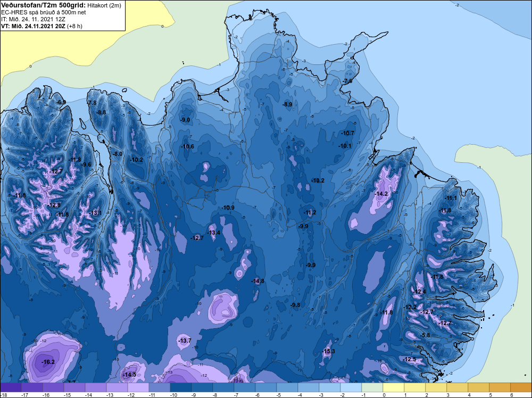The image size is (532, 398).
Task: Click the title text 'Veðurstofan/T2m 500grid'
Action: (43, 5)
